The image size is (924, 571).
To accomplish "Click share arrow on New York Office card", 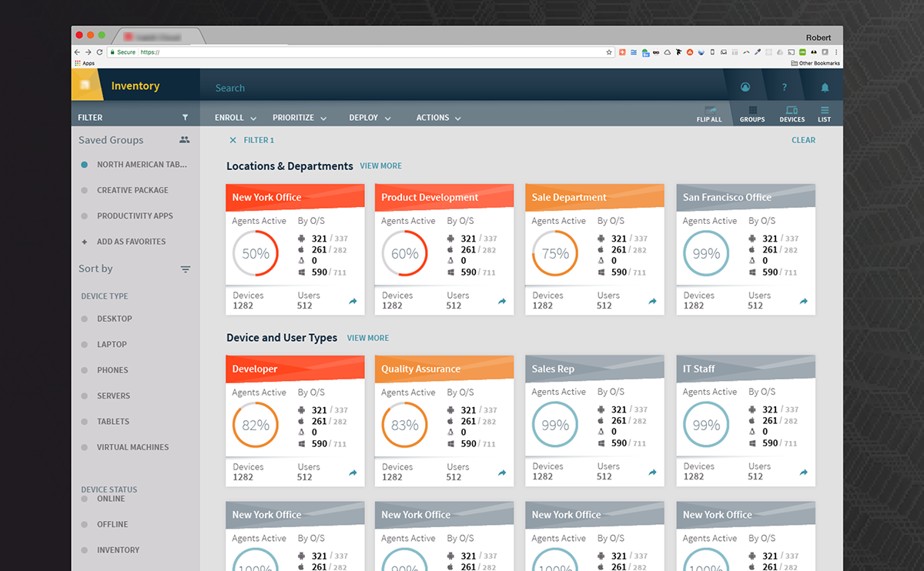I will (353, 302).
